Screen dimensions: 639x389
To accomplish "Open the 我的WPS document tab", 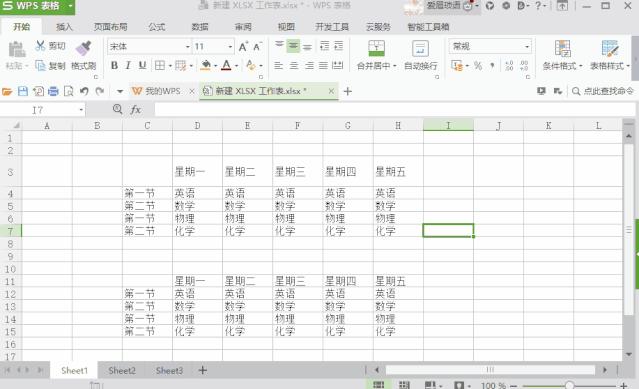I will [x=163, y=91].
